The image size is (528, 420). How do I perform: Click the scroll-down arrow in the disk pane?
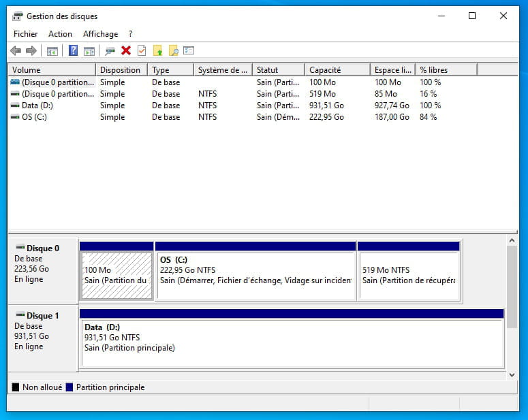tap(512, 374)
